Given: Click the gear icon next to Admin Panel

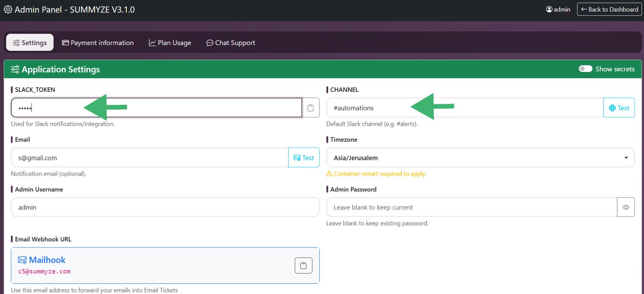Looking at the screenshot, I should coord(8,9).
